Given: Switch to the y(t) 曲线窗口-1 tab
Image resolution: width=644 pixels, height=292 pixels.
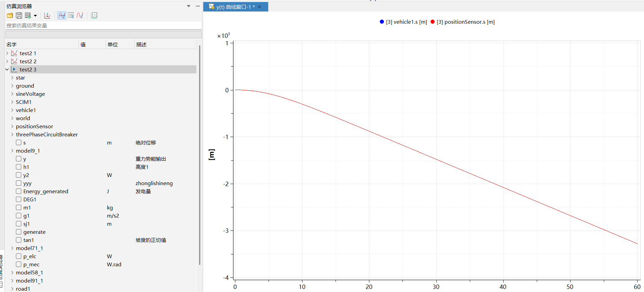Looking at the screenshot, I should pos(235,7).
